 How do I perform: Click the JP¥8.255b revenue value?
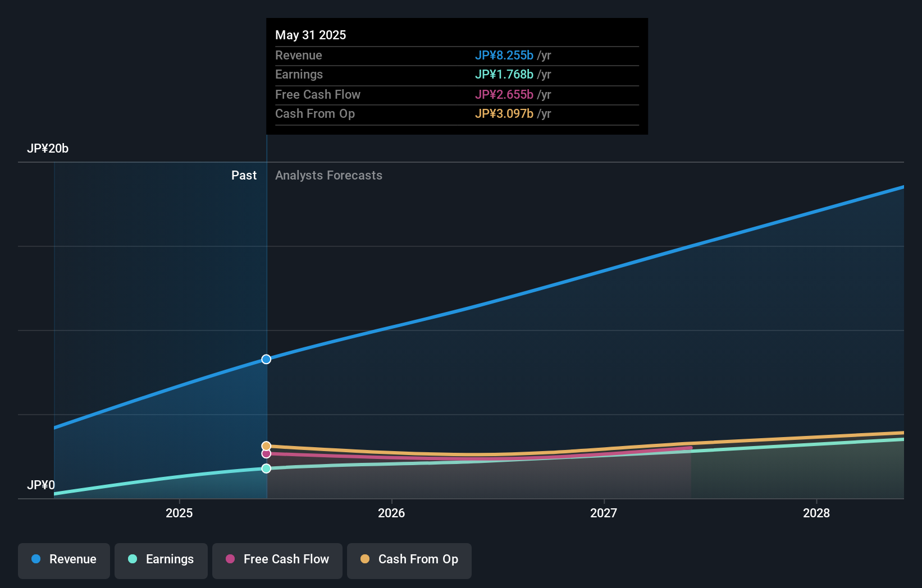point(504,55)
